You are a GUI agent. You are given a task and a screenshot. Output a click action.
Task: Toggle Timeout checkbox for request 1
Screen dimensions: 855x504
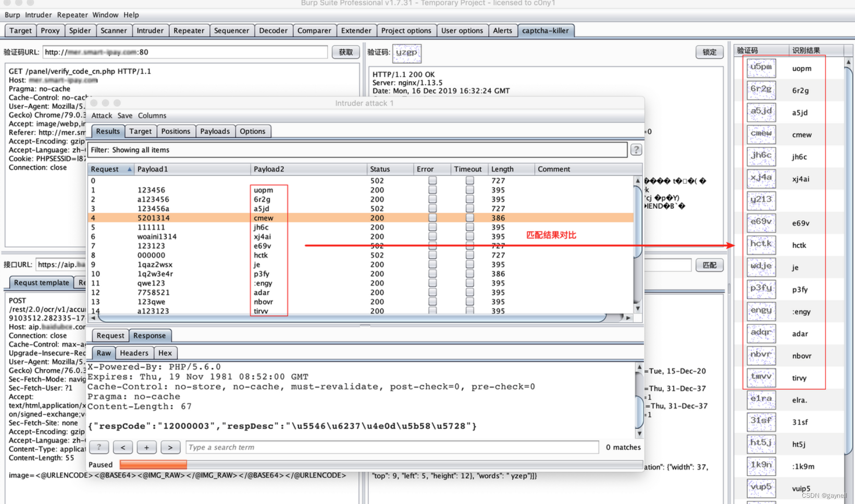pos(470,190)
